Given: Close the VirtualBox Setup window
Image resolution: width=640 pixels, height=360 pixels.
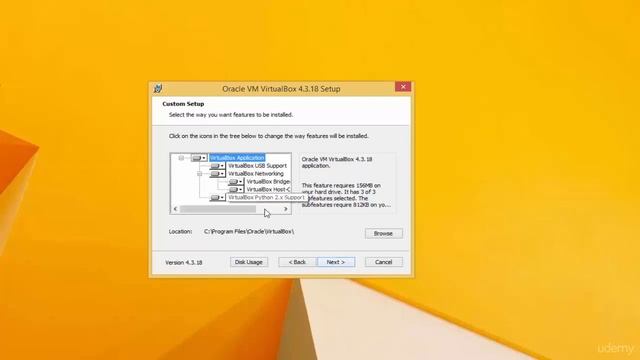Looking at the screenshot, I should pos(403,87).
